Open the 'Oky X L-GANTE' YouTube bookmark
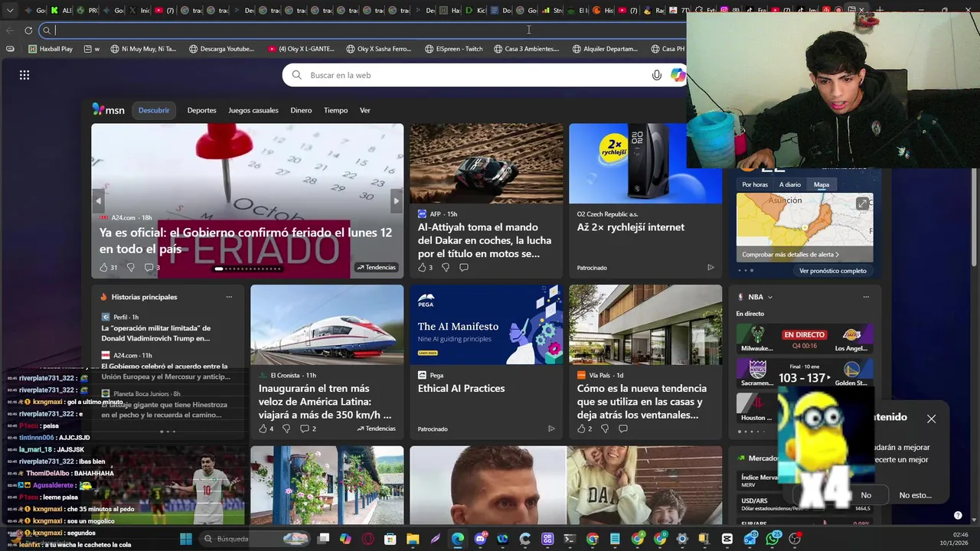 (x=301, y=49)
